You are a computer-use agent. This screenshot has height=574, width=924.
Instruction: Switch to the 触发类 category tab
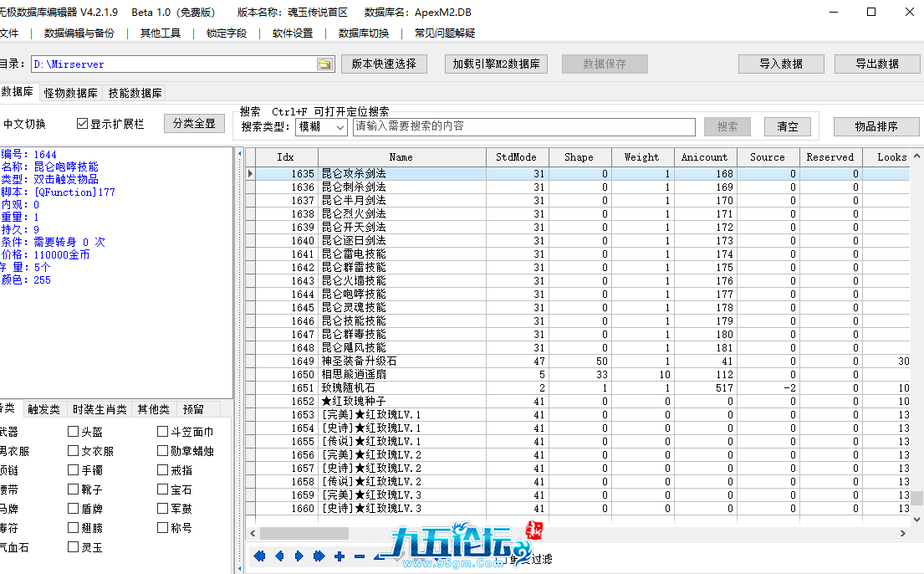(43, 409)
